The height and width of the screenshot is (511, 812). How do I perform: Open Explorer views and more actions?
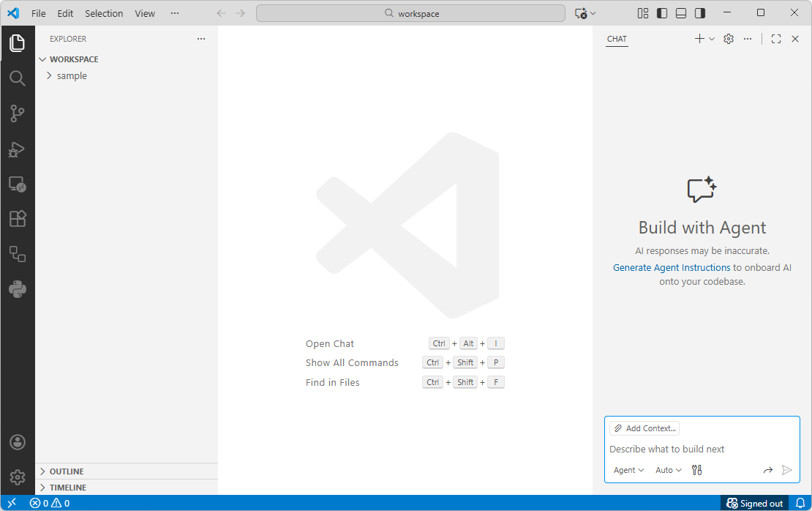pyautogui.click(x=201, y=39)
